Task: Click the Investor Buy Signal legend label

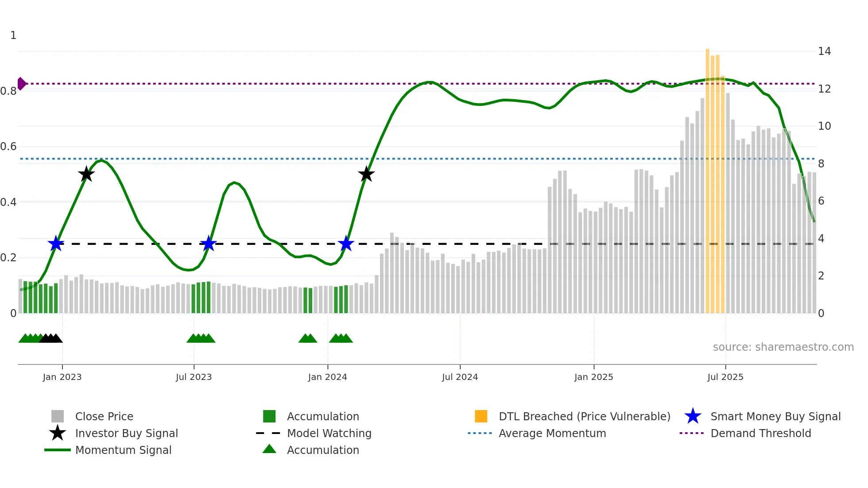Action: pos(127,434)
